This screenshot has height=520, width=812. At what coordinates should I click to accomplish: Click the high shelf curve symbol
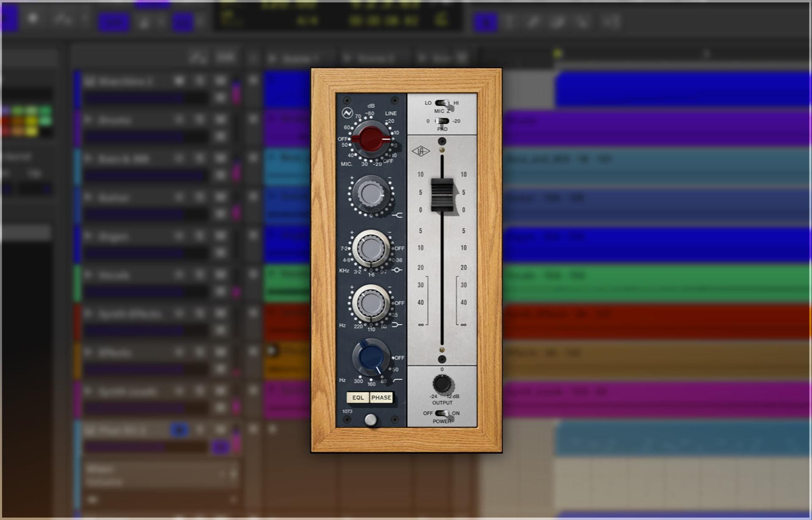click(x=397, y=215)
